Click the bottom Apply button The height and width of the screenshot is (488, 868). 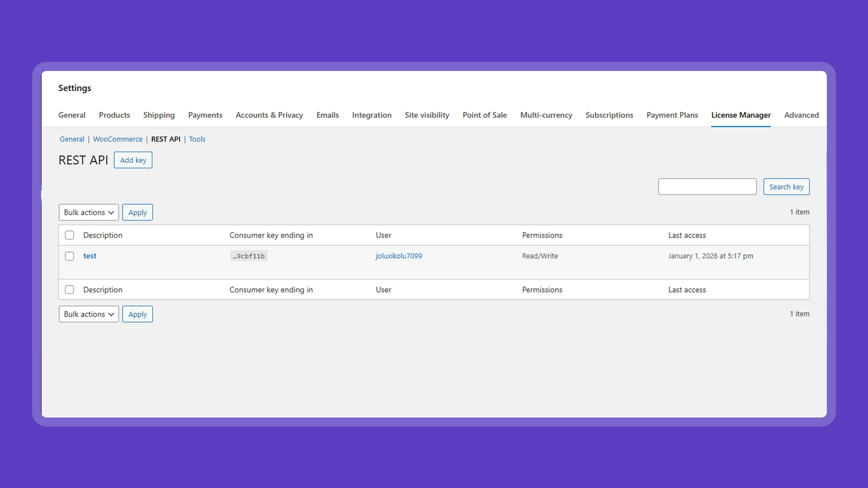[137, 314]
